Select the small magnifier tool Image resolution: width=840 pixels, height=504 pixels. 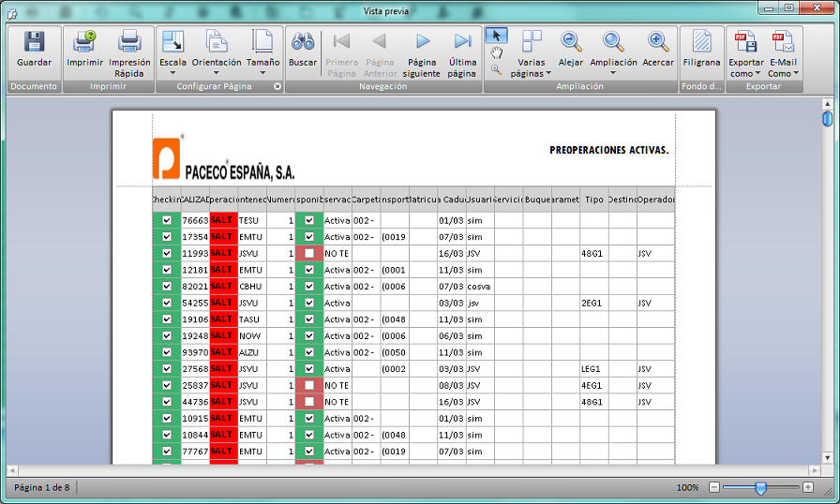point(497,69)
